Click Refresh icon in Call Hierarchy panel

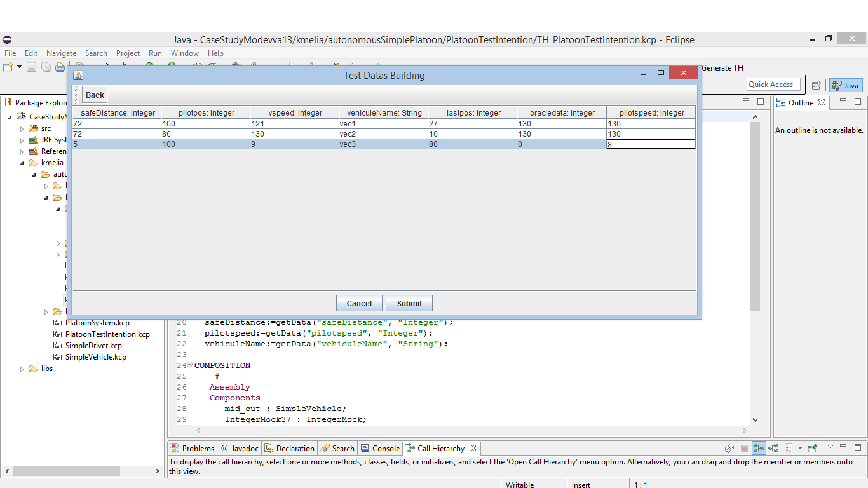729,448
